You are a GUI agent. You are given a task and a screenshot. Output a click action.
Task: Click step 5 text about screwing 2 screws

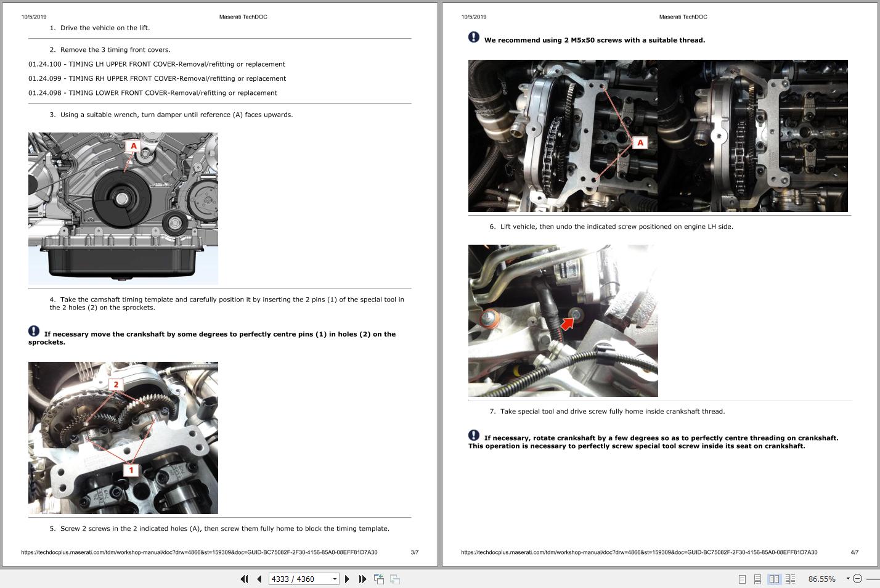pyautogui.click(x=219, y=529)
